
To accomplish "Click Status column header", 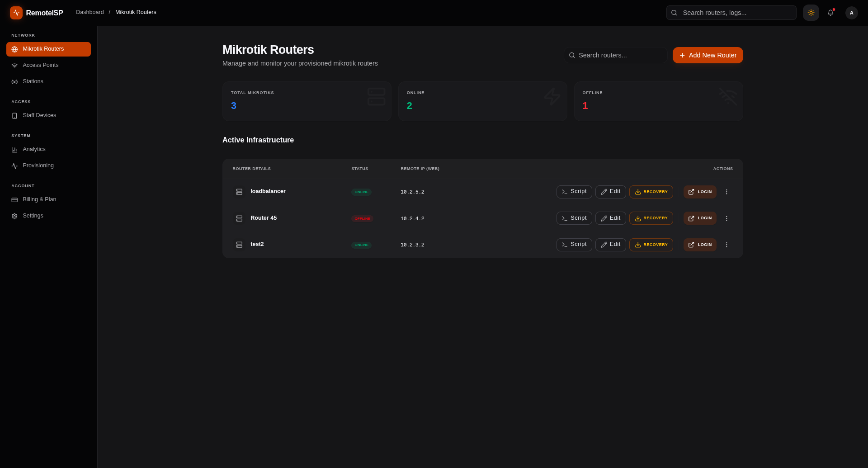I will [360, 169].
